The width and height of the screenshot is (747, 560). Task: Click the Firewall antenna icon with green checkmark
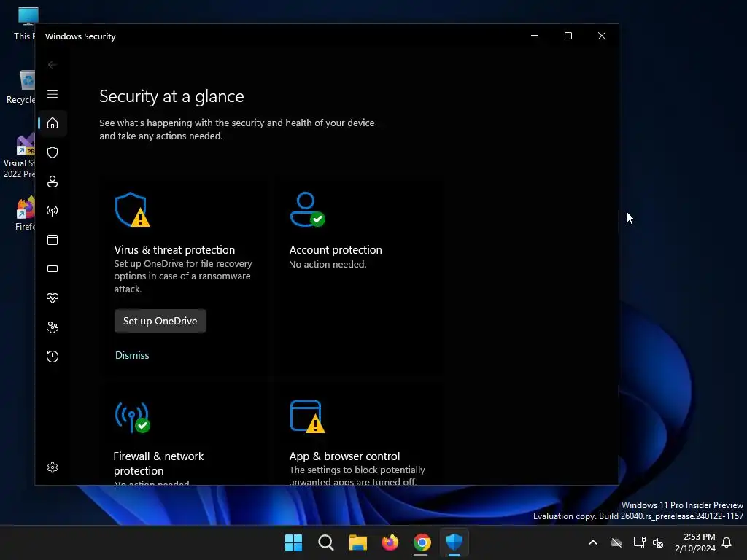point(132,418)
